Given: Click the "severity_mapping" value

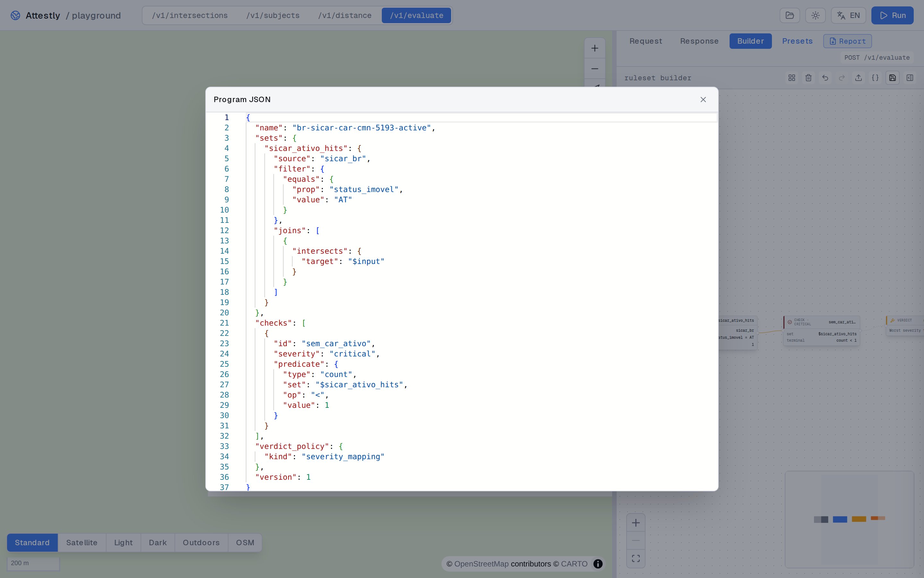Looking at the screenshot, I should (343, 457).
